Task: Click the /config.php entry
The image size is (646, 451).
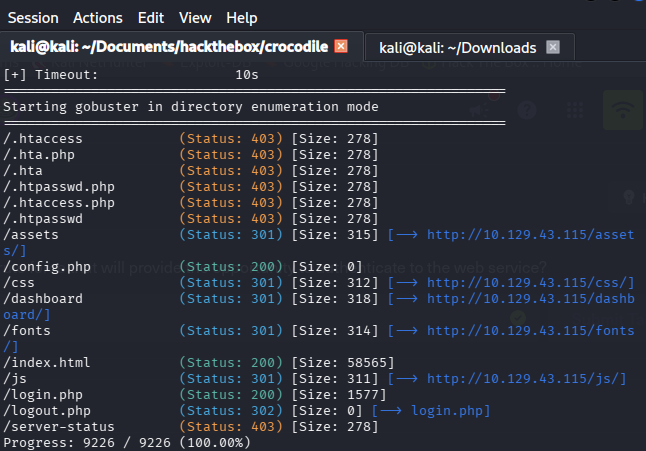Action: point(47,267)
